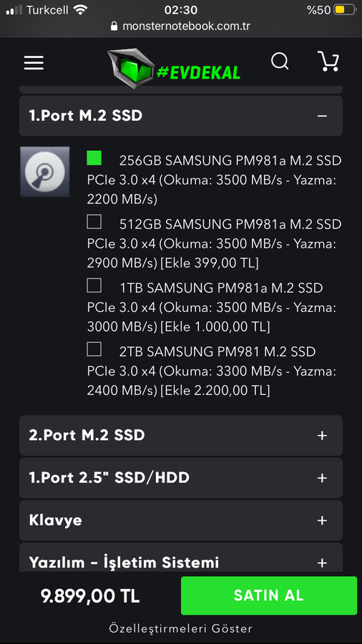Expand the 1.Port 2.5" SSD/HDD section
The image size is (362, 644).
(181, 478)
